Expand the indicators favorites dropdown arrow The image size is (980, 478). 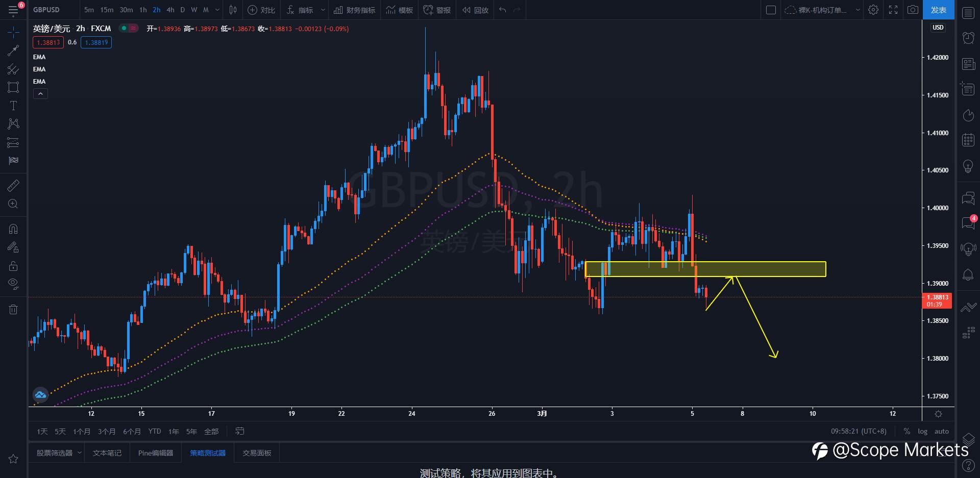point(323,10)
